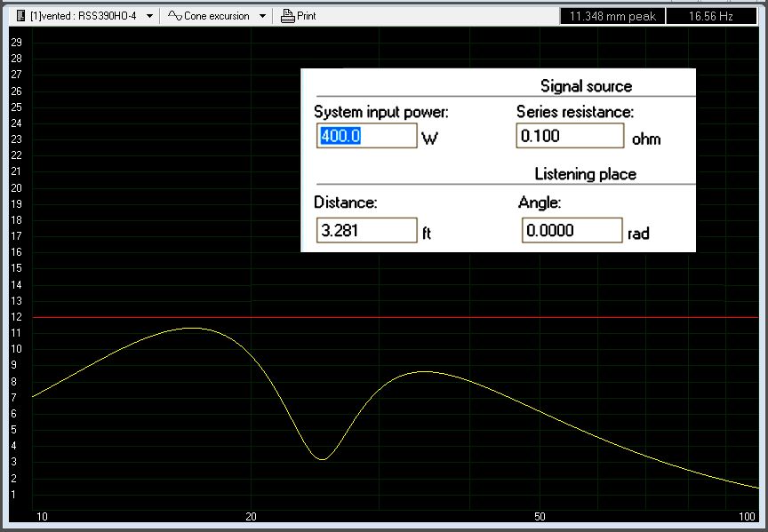Click the 100 frequency axis label

coord(747,516)
